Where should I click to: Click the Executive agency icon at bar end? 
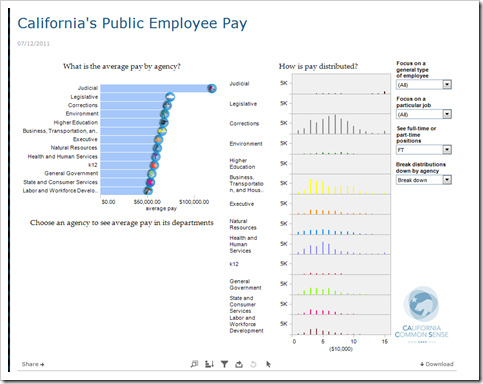click(x=158, y=139)
